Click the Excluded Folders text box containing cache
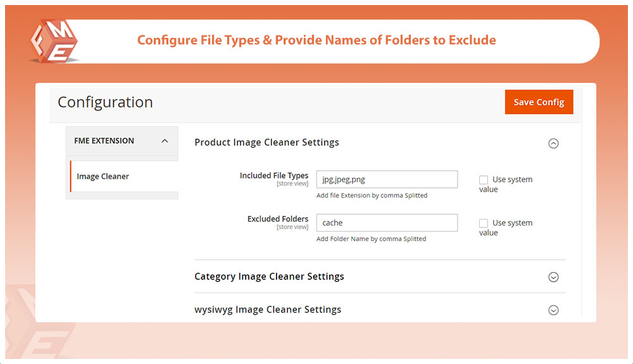Viewport: 633px width, 364px height. click(x=387, y=223)
